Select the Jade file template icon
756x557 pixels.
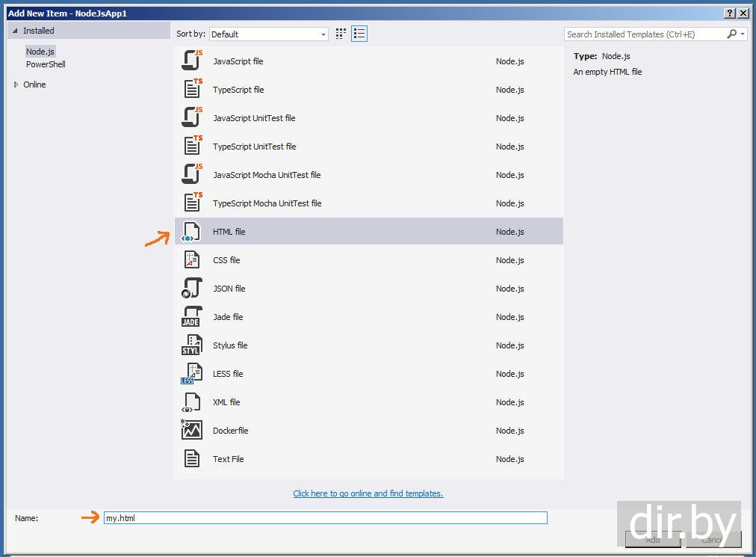(x=192, y=317)
